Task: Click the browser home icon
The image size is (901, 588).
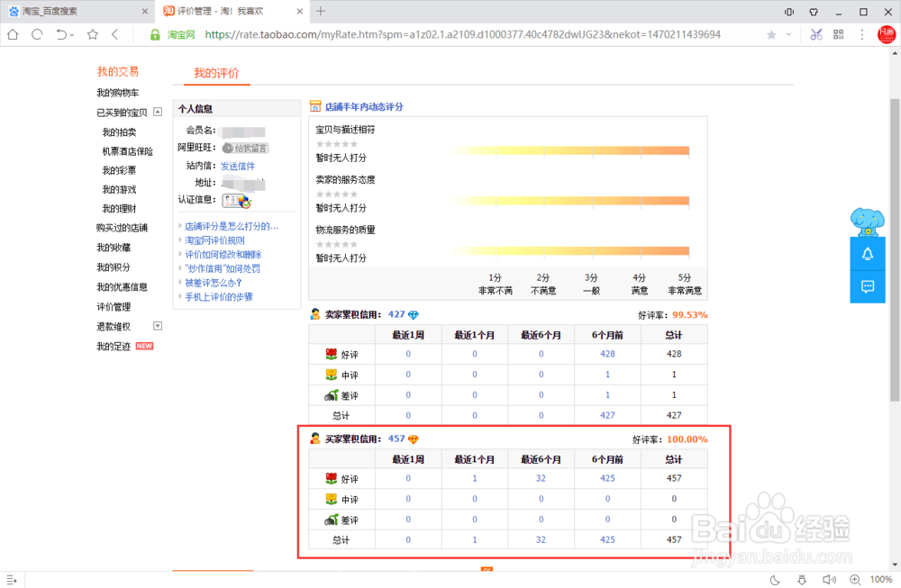Action: (13, 34)
